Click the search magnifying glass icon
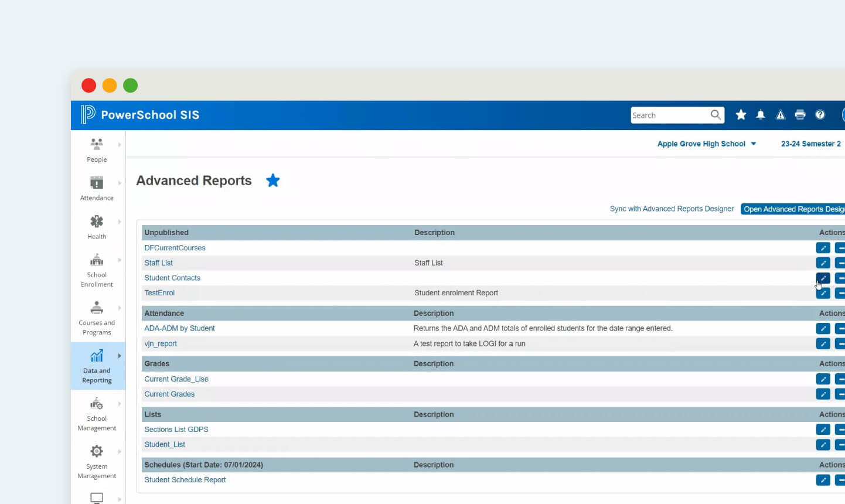845x504 pixels. click(715, 115)
